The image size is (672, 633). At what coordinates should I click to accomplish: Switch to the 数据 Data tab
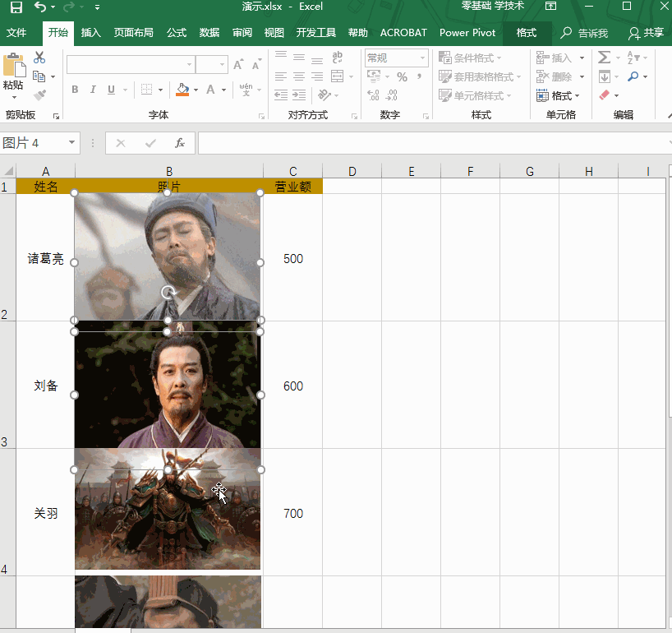(x=209, y=33)
